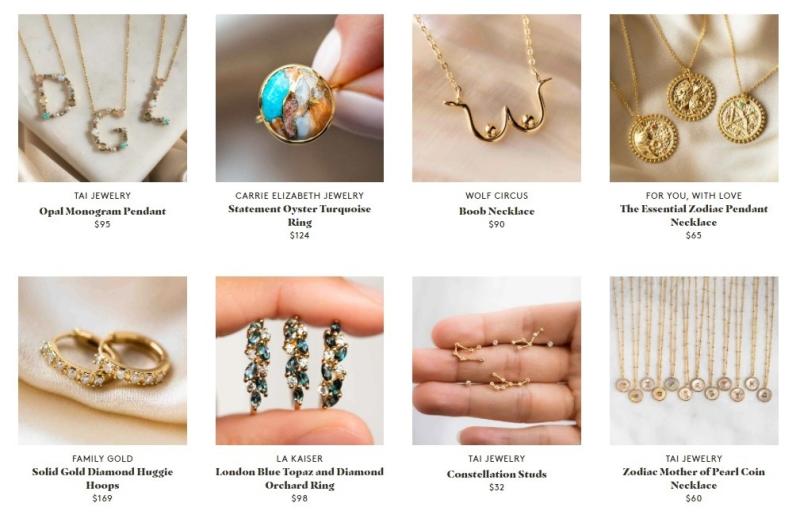The width and height of the screenshot is (800, 522).
Task: Select the Carrie Elizabeth Jewelry brand label
Action: [299, 195]
